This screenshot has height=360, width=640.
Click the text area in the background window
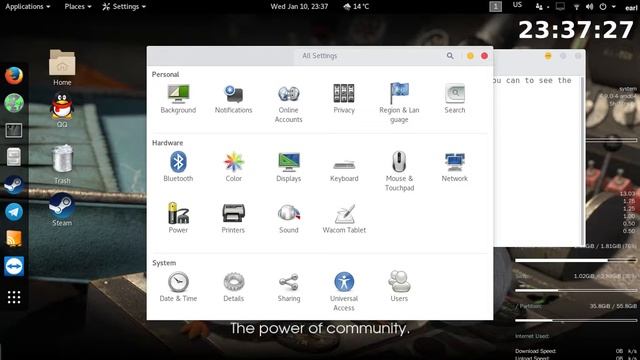(x=536, y=161)
